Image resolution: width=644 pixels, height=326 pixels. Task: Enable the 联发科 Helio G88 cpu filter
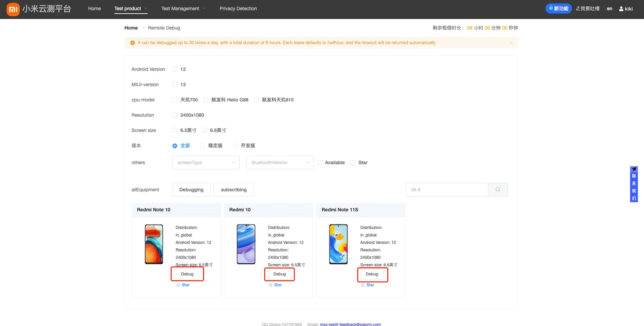coord(206,100)
